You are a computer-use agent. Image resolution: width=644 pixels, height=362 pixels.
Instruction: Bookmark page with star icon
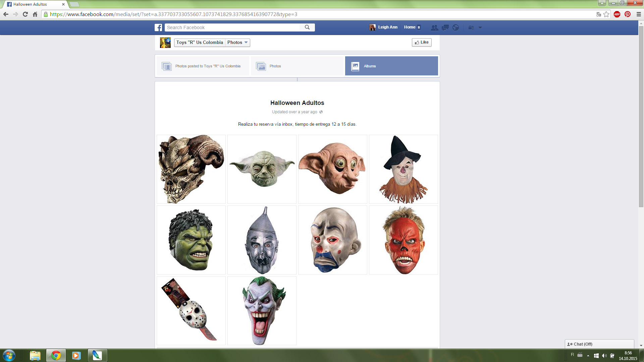click(x=606, y=14)
